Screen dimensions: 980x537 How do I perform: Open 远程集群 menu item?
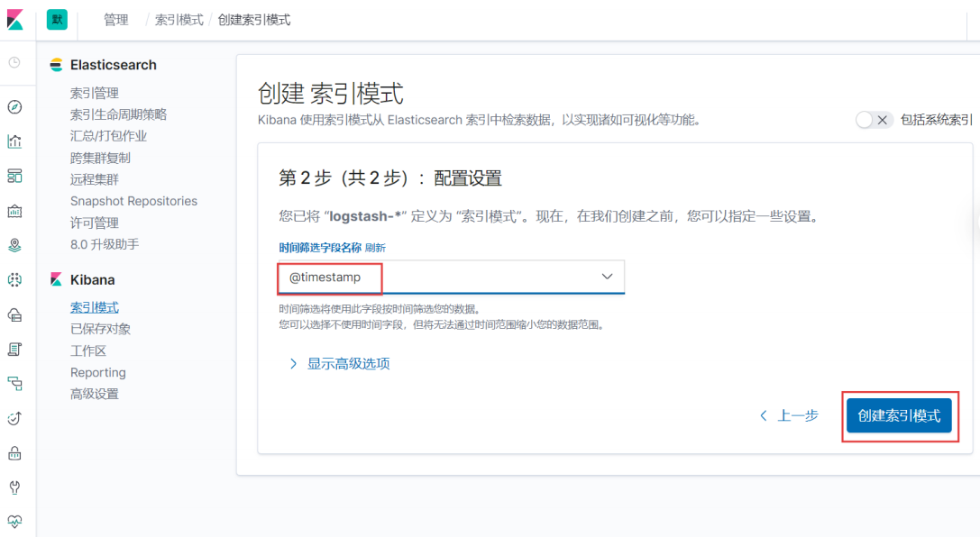[x=95, y=179]
